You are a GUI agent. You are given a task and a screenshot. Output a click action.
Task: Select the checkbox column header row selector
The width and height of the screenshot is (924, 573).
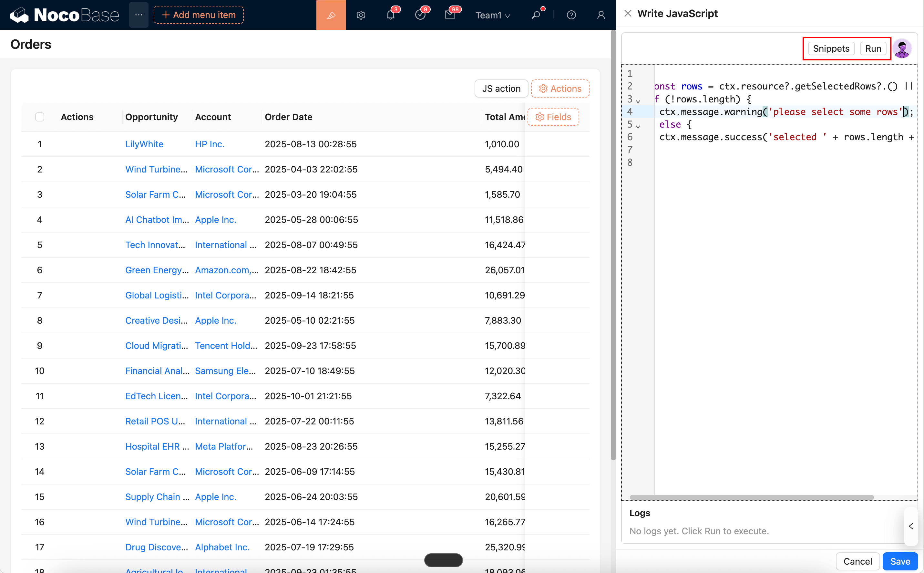point(40,117)
